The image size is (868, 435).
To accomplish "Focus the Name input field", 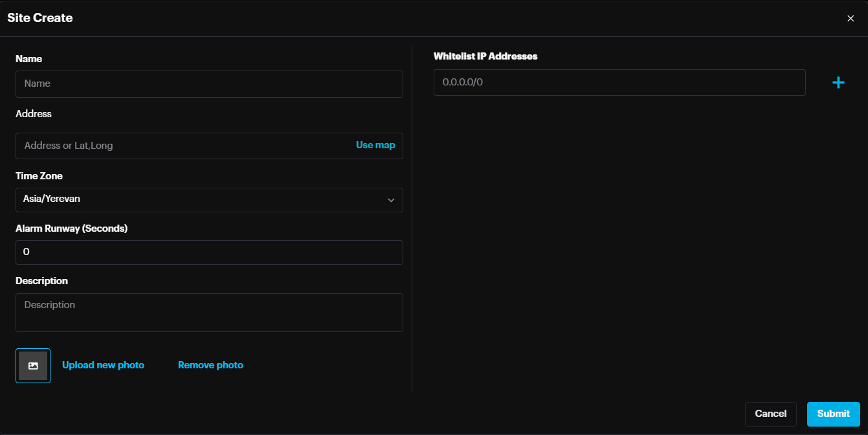I will 208,84.
